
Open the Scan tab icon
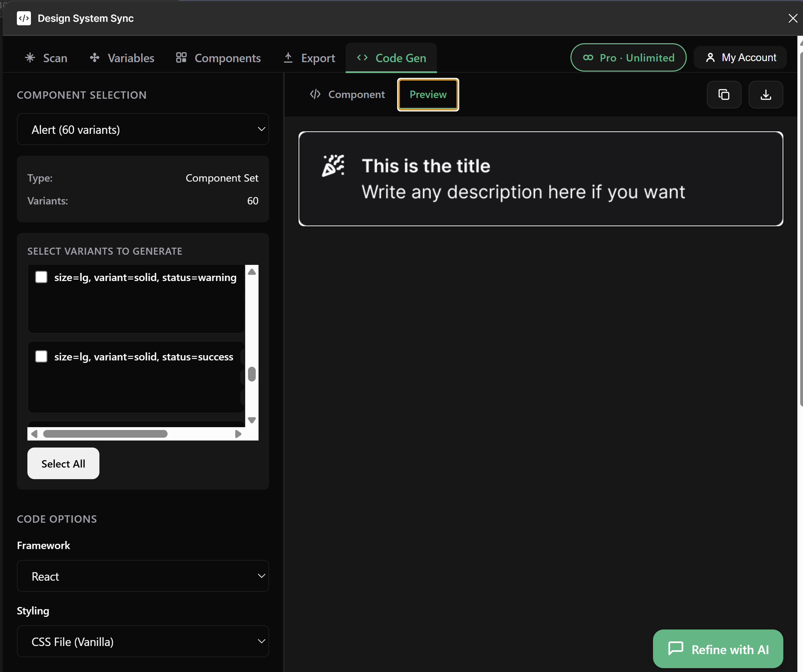(x=30, y=58)
